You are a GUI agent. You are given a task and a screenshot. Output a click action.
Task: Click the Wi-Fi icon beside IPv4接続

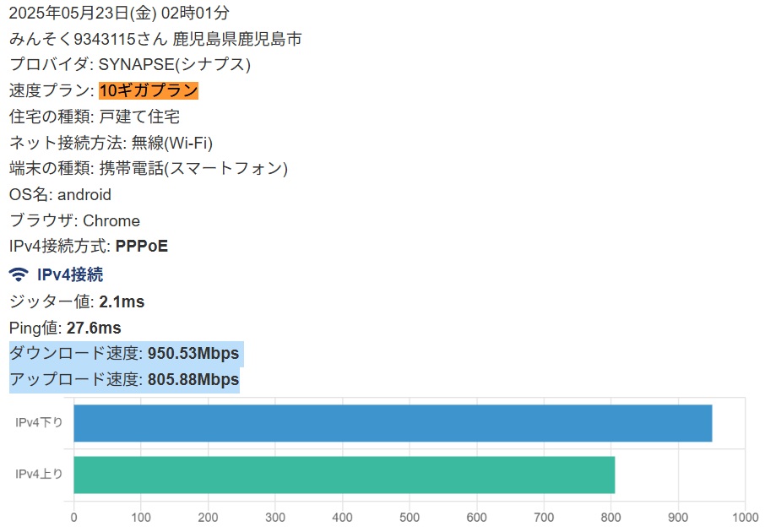click(x=19, y=274)
